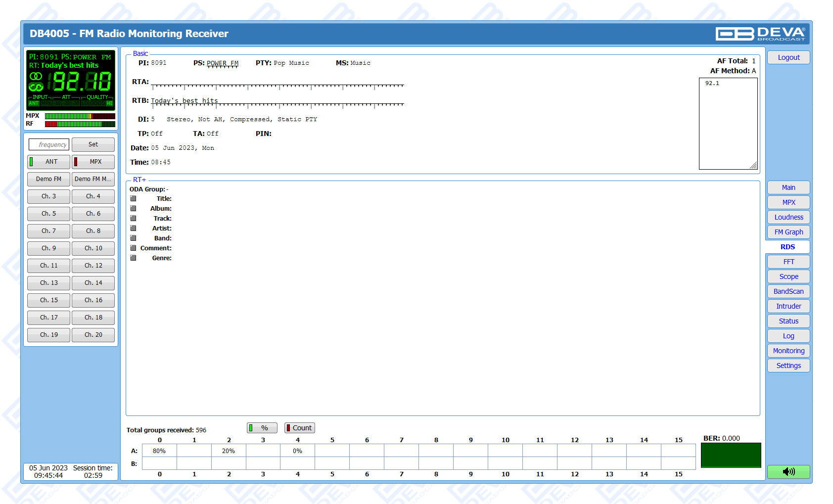The image size is (833, 504).
Task: Select the Demo FM preset
Action: [48, 179]
